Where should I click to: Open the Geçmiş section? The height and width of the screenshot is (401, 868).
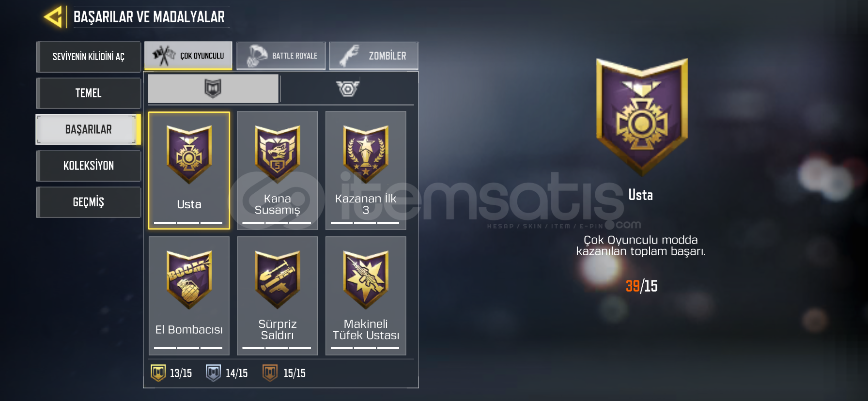(x=88, y=202)
